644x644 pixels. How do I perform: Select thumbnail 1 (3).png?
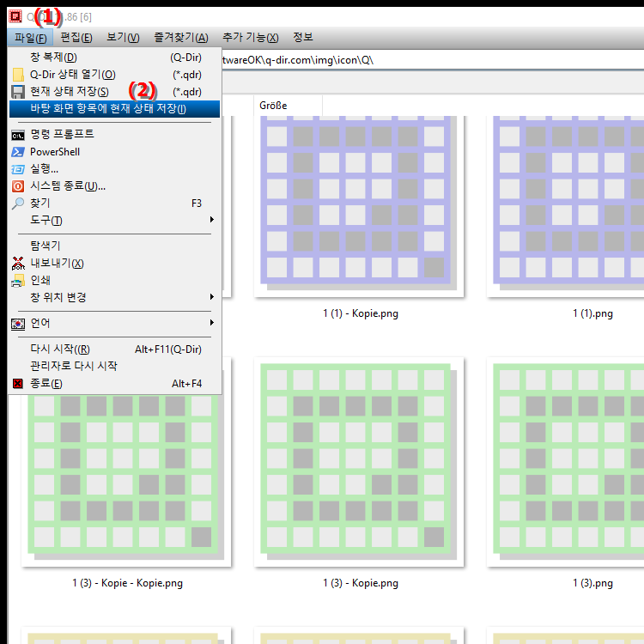[x=566, y=462]
